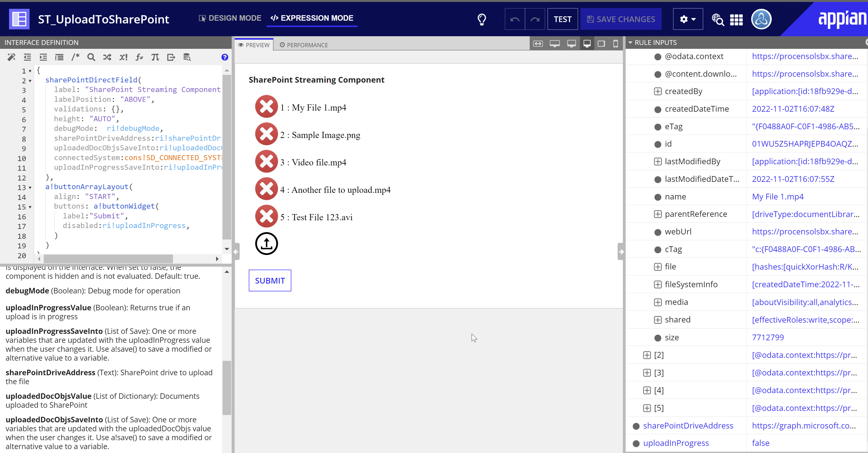Click the increase indent icon
The height and width of the screenshot is (453, 868).
coord(43,57)
